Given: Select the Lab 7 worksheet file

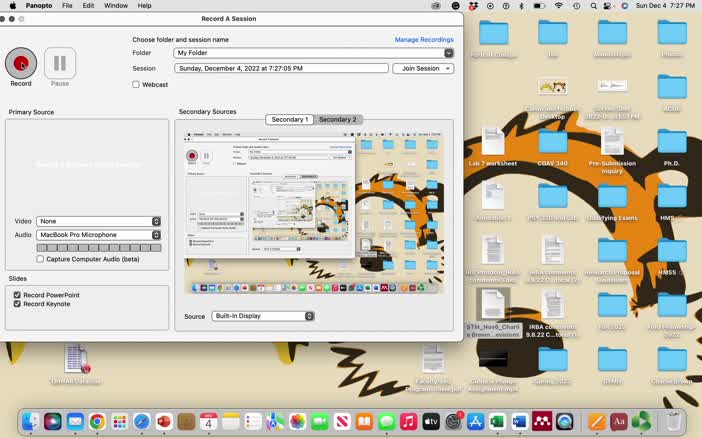Looking at the screenshot, I should (493, 148).
